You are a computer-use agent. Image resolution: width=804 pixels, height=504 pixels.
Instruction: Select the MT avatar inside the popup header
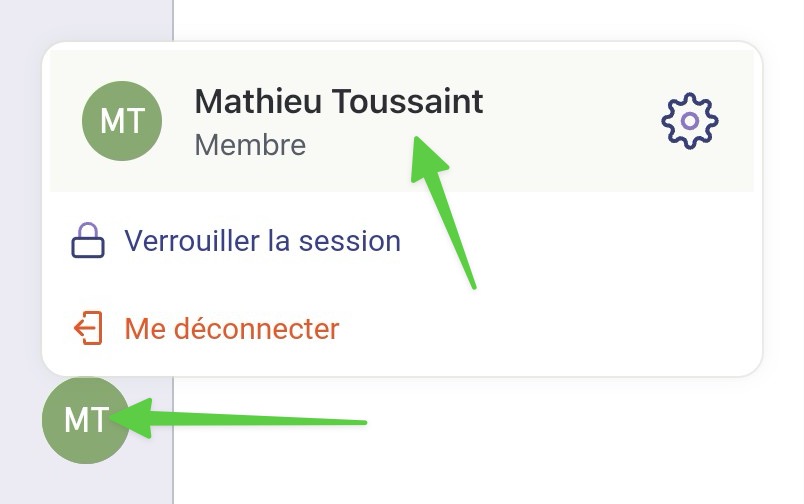click(122, 121)
